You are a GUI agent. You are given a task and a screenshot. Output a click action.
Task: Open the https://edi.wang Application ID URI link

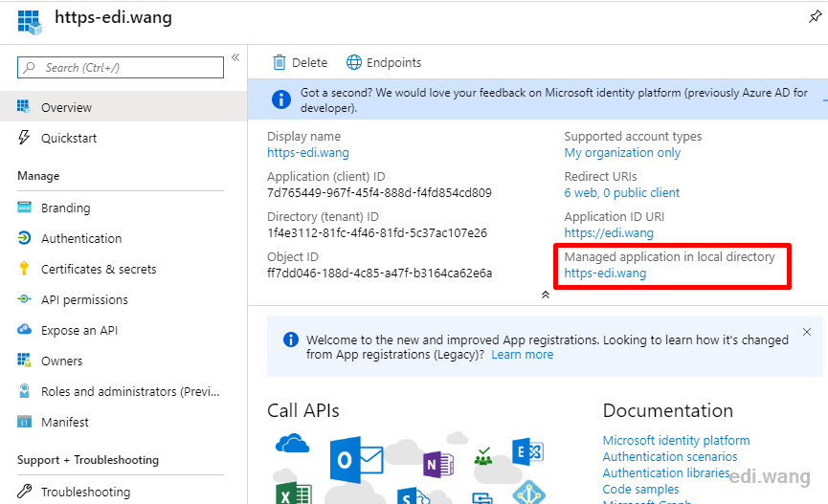pos(609,233)
